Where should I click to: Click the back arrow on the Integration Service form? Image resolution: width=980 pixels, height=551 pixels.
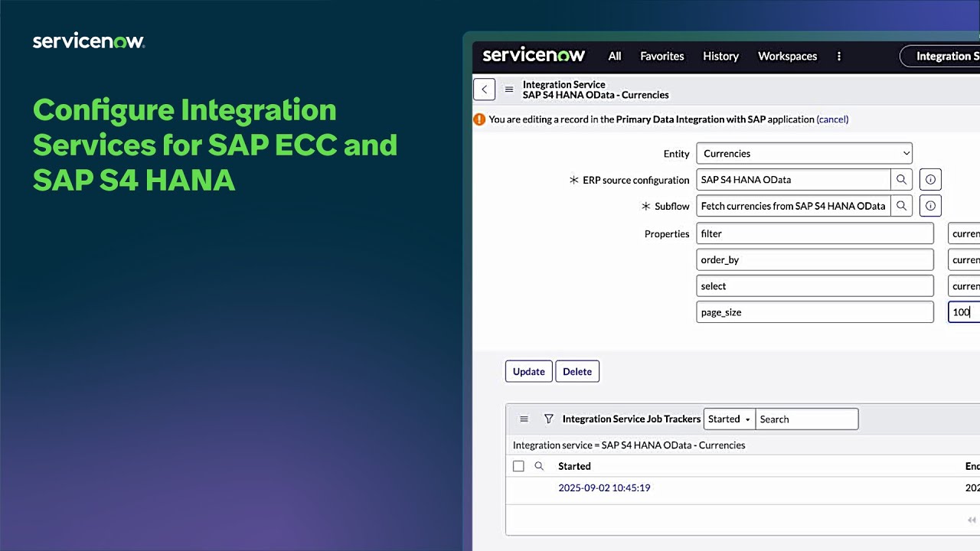point(484,89)
